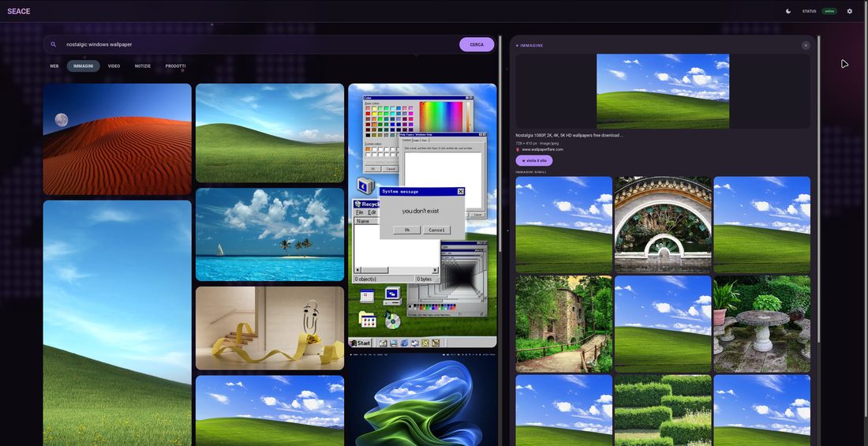The width and height of the screenshot is (868, 446).
Task: Open the Clippy paperclip with yellow ribbon result
Action: pos(270,328)
